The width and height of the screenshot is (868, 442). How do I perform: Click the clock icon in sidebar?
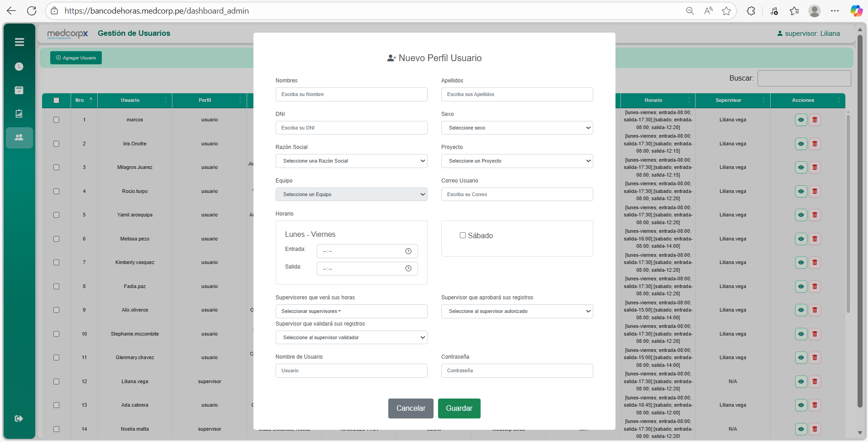coord(19,67)
